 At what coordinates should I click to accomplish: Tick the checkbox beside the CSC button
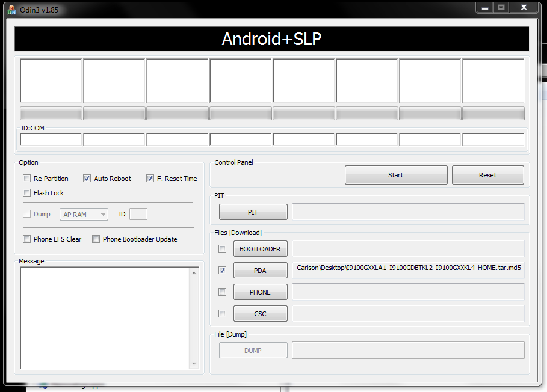click(222, 314)
